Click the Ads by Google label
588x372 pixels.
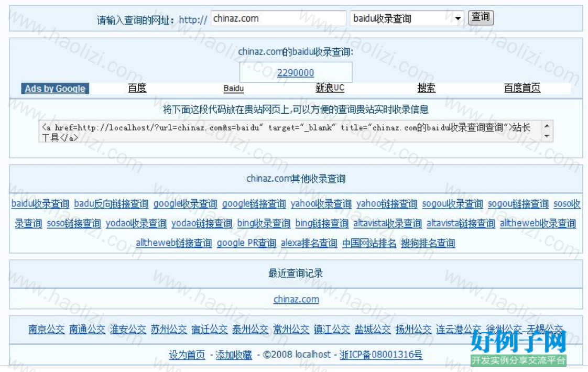tap(55, 89)
